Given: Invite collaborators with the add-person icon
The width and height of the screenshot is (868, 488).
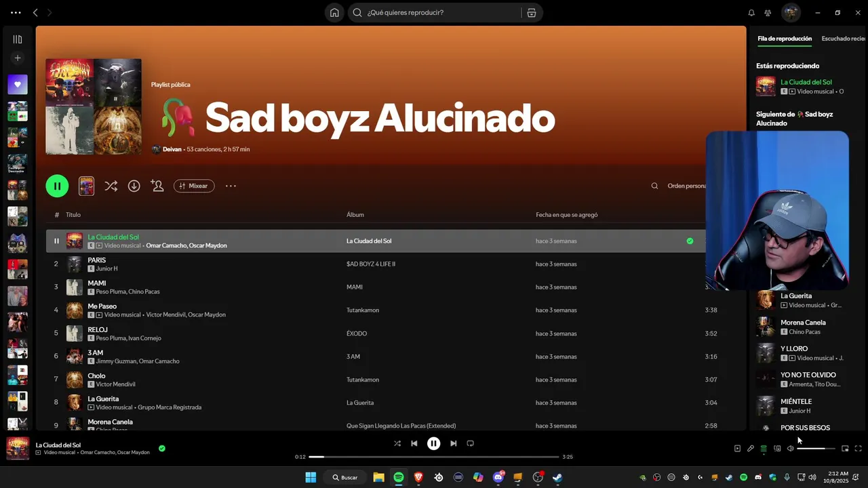Looking at the screenshot, I should [x=157, y=186].
